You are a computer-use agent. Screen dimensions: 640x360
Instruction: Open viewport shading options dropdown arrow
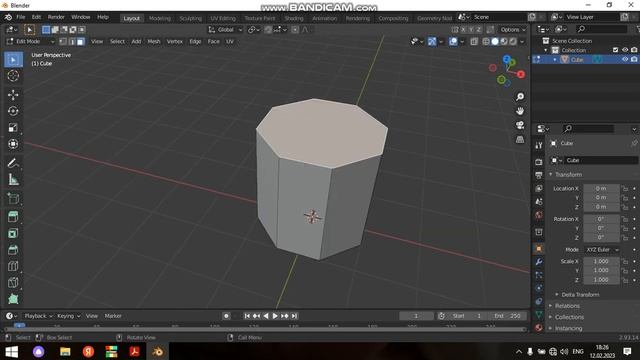click(x=522, y=42)
